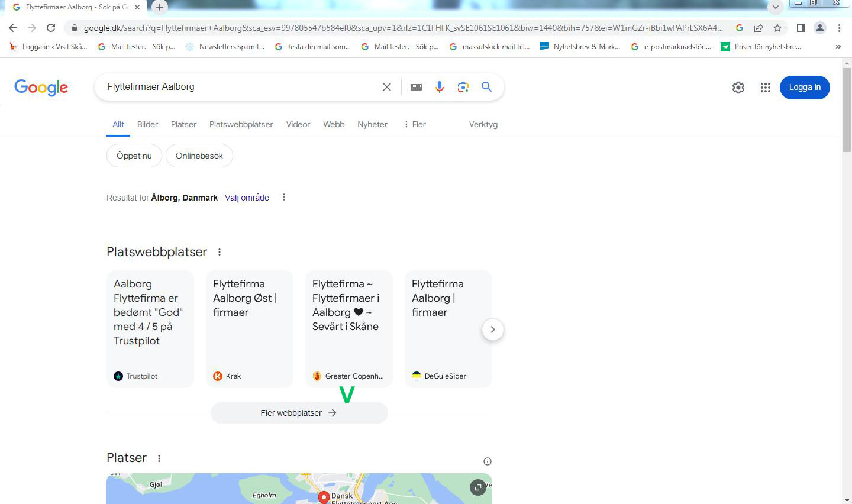852x504 pixels.
Task: Bookmark this page with the star icon
Action: (777, 28)
